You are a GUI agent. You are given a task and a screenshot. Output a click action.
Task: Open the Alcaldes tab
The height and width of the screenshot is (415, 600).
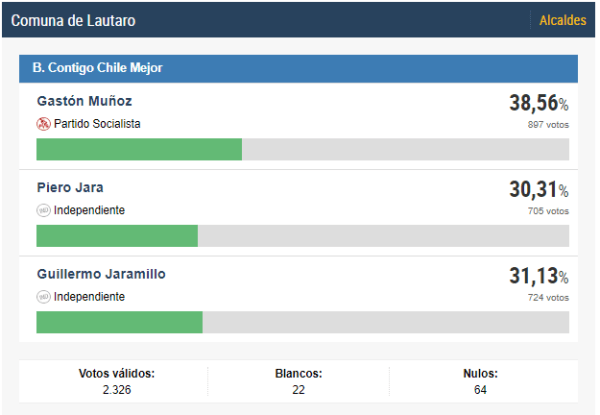click(x=562, y=20)
